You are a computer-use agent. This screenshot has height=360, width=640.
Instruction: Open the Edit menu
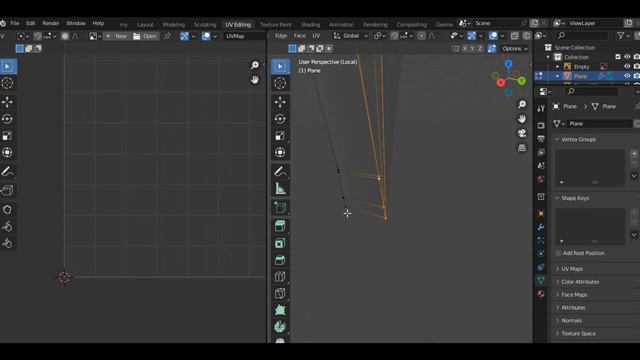(31, 23)
